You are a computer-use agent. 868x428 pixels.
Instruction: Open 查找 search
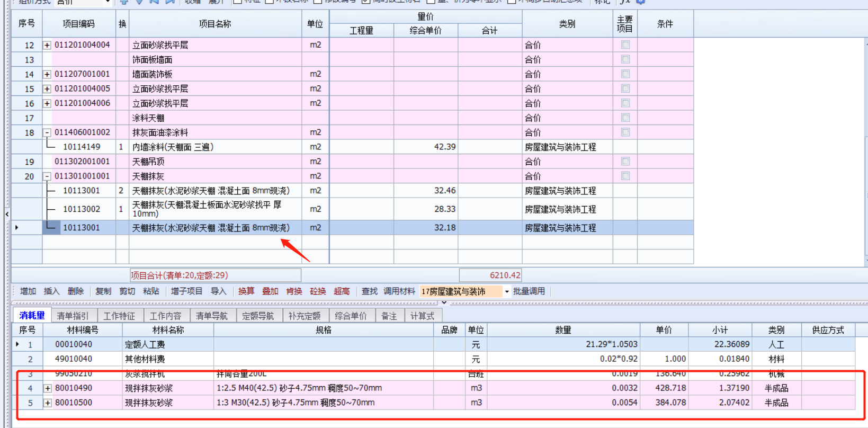370,291
